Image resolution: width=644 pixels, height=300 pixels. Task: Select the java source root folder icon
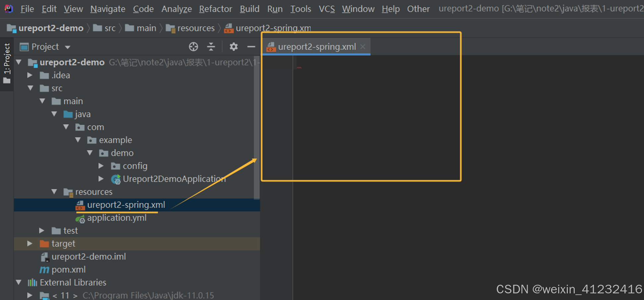[68, 114]
